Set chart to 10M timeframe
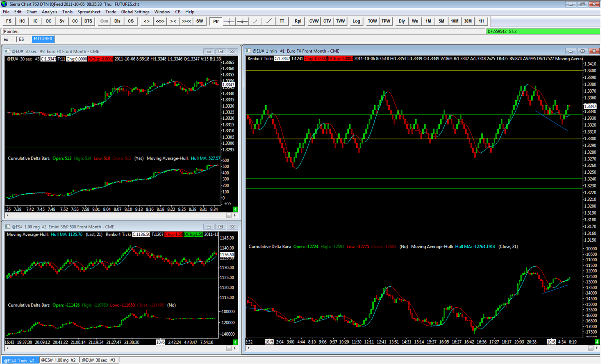601x364 pixels. 455,21
